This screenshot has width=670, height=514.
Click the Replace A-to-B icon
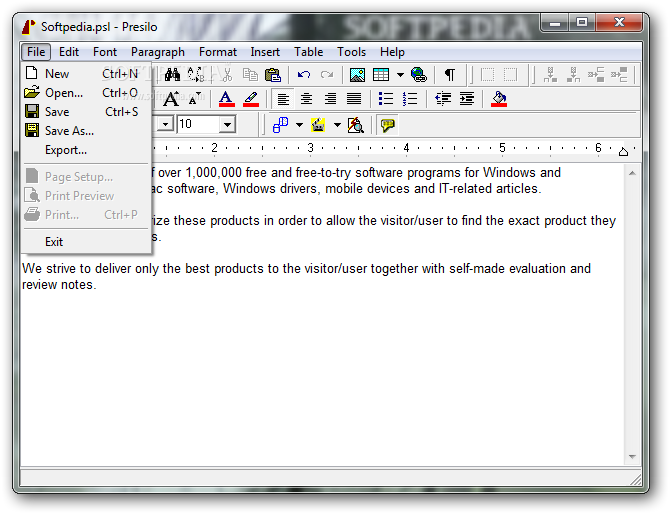point(196,75)
